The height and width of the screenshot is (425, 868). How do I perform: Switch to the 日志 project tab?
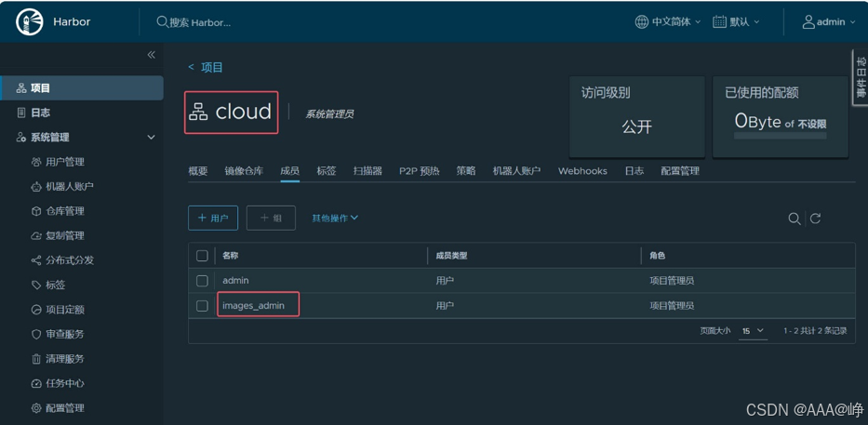(x=634, y=171)
